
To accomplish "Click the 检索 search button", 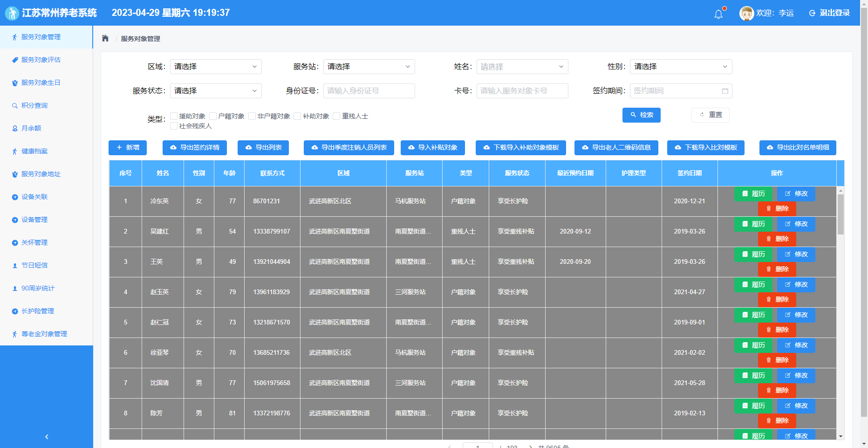I will click(x=641, y=115).
